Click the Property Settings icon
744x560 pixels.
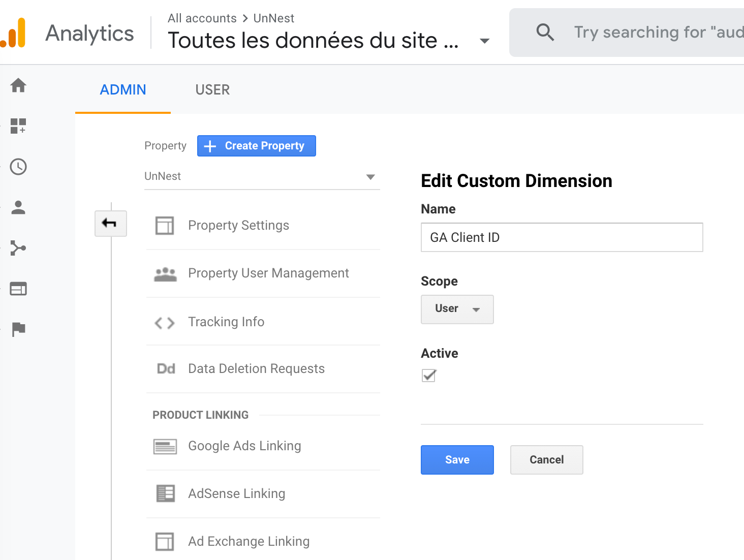[x=165, y=225]
